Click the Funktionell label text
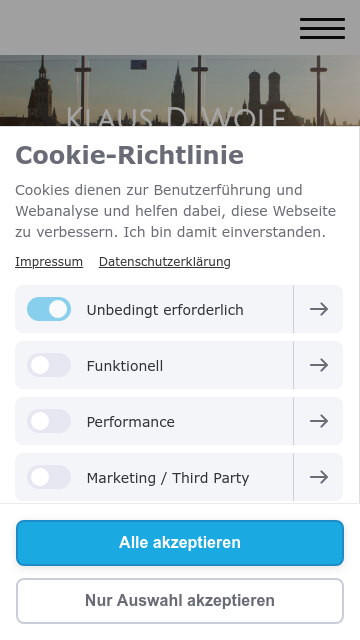 [x=125, y=366]
